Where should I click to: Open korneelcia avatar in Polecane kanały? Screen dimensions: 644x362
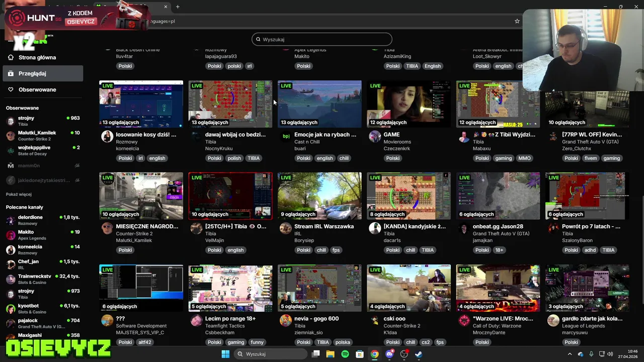click(x=11, y=250)
